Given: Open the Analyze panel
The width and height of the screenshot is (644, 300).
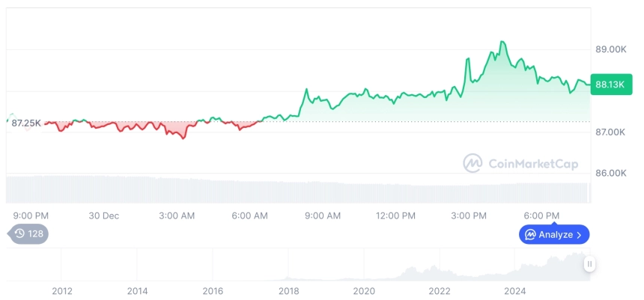Looking at the screenshot, I should coord(554,235).
